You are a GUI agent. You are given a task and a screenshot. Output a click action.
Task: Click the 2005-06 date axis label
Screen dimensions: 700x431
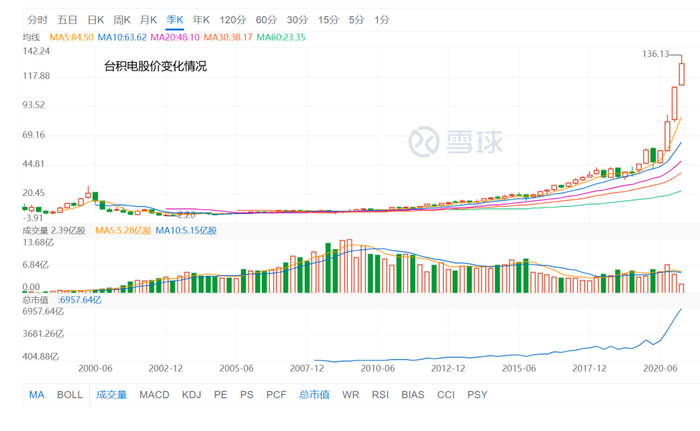point(236,368)
